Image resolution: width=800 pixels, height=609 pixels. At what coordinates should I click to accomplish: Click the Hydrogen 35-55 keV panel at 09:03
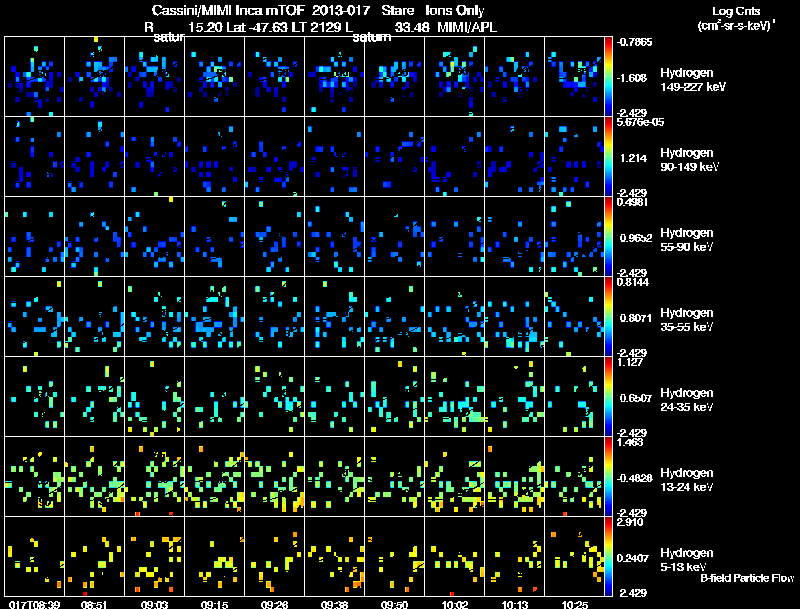[x=155, y=316]
